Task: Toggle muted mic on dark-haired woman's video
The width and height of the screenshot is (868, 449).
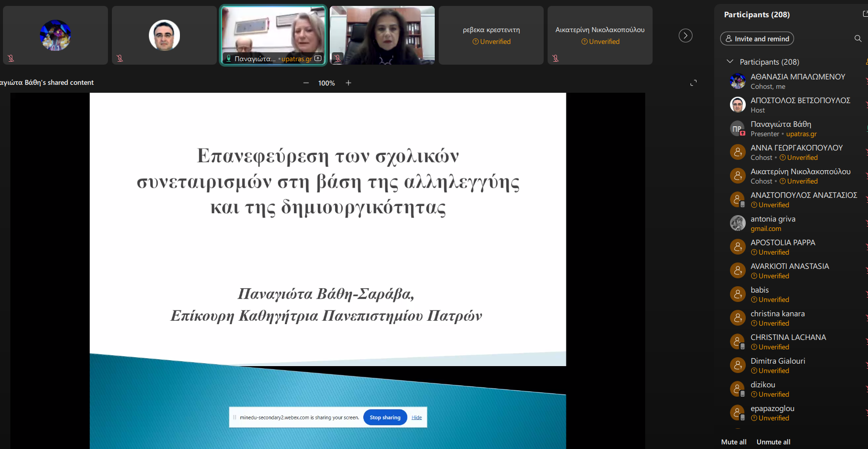Action: point(337,58)
